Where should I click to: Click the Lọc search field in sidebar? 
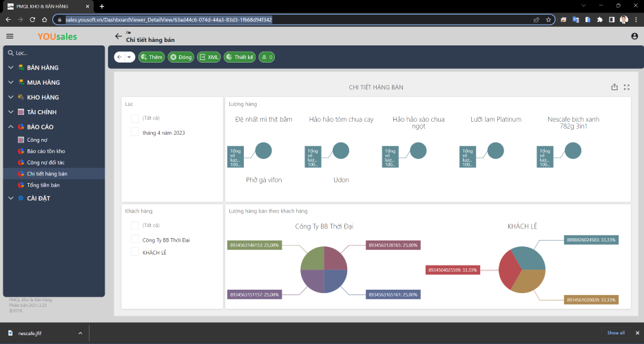pyautogui.click(x=54, y=53)
